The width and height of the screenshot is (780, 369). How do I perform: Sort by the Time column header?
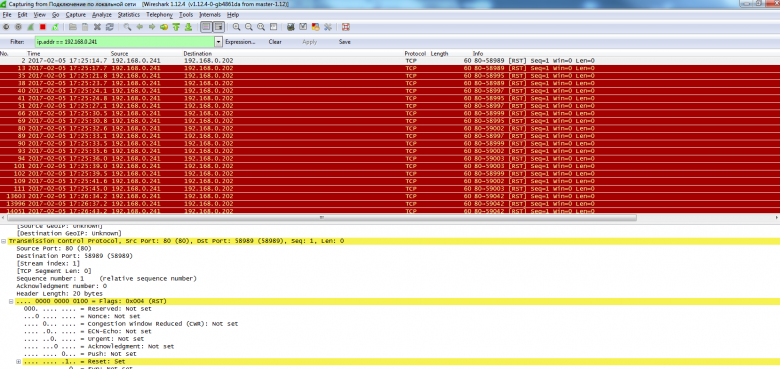[33, 53]
